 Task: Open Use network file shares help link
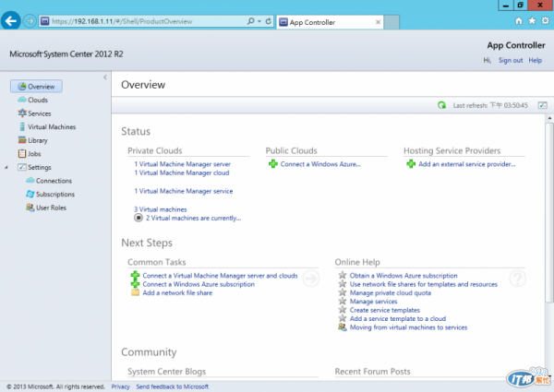[x=423, y=284]
